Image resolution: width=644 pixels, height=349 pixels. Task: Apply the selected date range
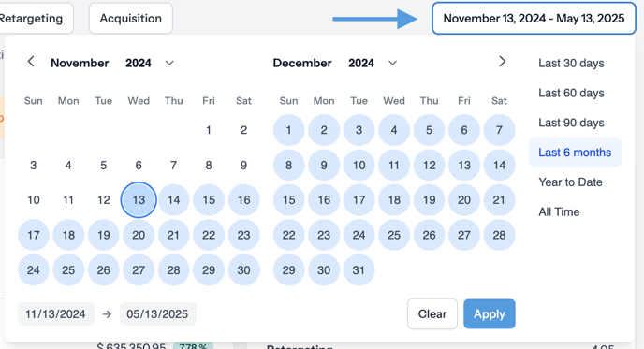490,314
